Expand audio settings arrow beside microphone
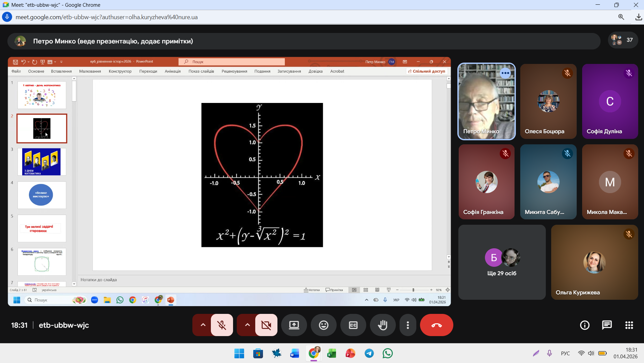The width and height of the screenshot is (644, 363). tap(203, 325)
